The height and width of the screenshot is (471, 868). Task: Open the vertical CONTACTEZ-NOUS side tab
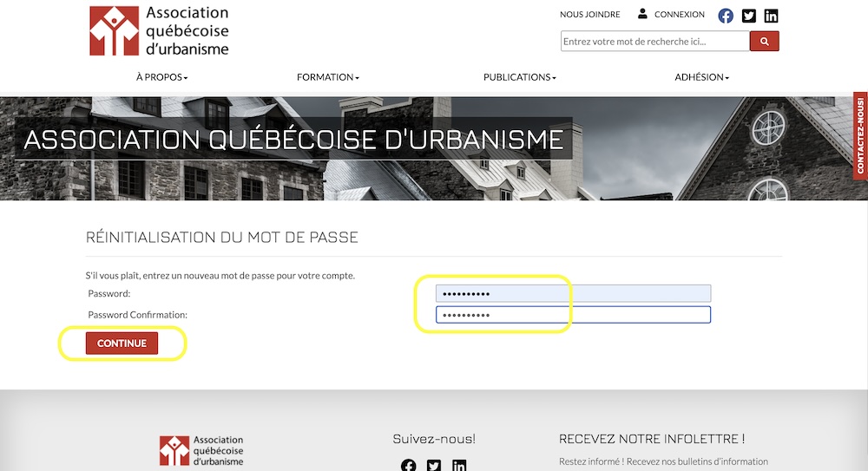point(860,134)
